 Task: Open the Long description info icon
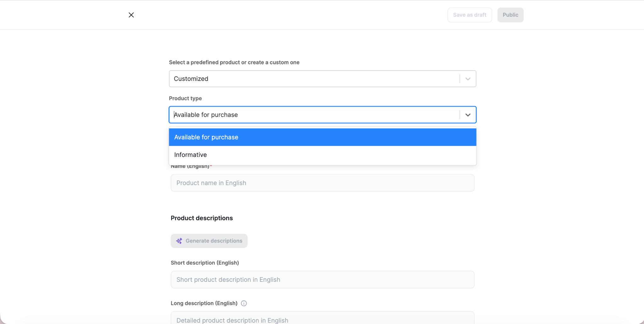point(244,303)
